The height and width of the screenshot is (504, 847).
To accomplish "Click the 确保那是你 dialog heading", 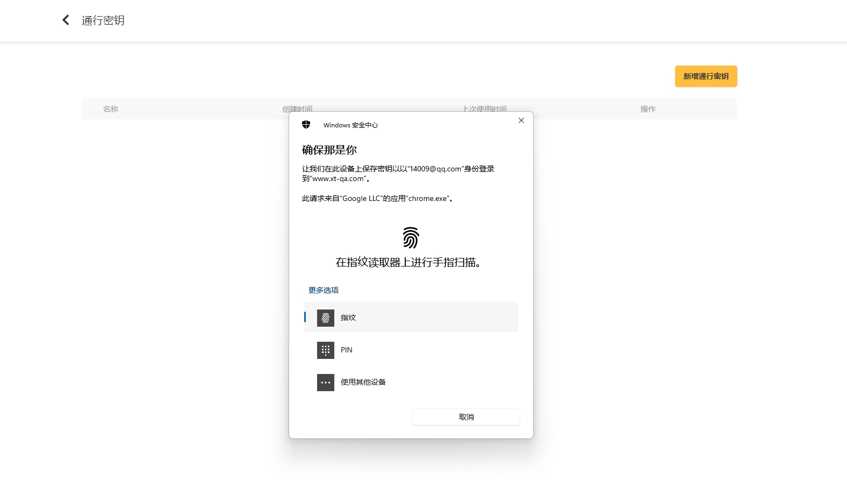I will tap(329, 150).
